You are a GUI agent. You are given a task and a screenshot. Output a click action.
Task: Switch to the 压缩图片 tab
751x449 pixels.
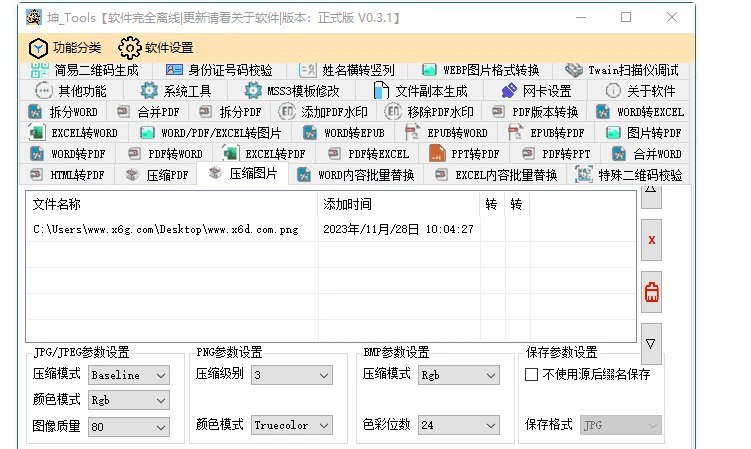click(243, 173)
